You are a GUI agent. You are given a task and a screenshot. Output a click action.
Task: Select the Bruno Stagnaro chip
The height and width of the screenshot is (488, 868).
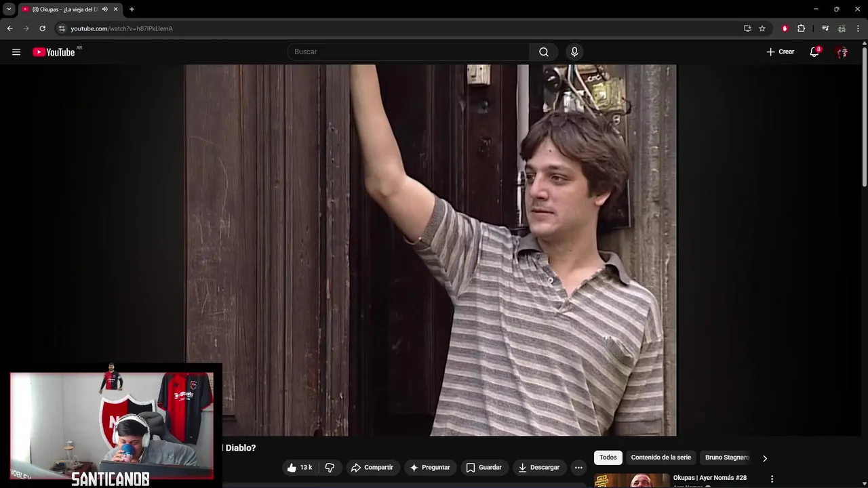click(727, 457)
